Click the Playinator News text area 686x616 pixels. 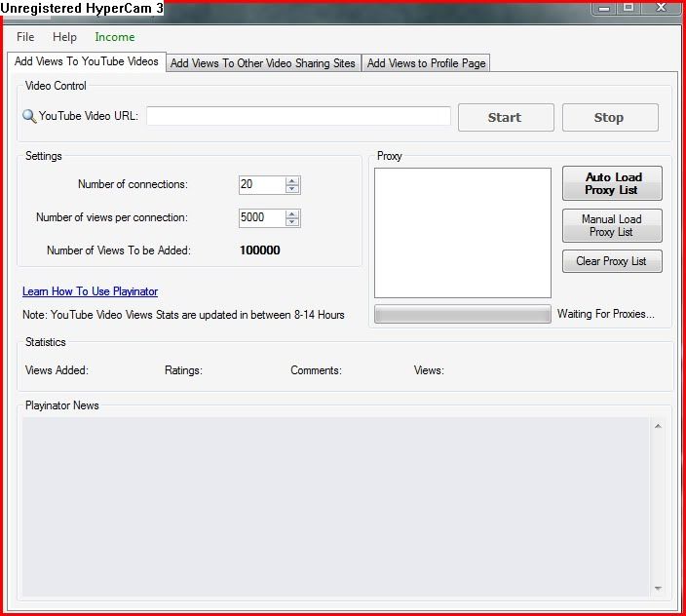pyautogui.click(x=335, y=507)
